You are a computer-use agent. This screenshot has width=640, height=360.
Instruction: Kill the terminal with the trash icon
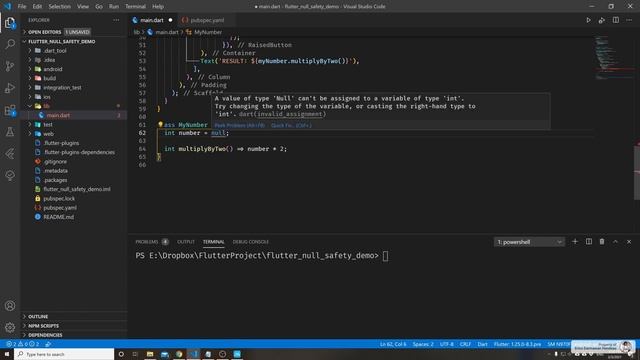point(602,242)
